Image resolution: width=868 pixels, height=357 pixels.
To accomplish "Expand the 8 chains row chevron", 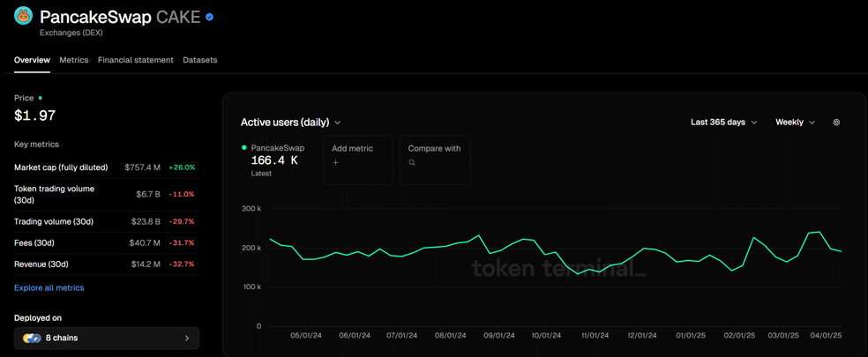I will tap(186, 338).
